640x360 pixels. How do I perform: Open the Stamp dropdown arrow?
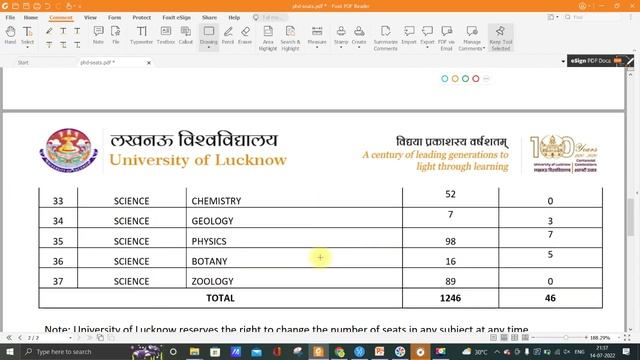coord(341,48)
